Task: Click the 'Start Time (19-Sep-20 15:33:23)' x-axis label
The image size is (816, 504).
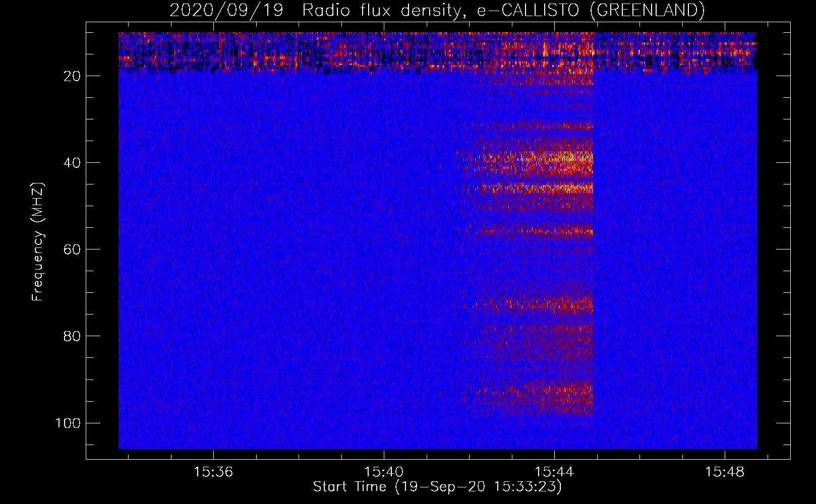Action: (x=437, y=487)
